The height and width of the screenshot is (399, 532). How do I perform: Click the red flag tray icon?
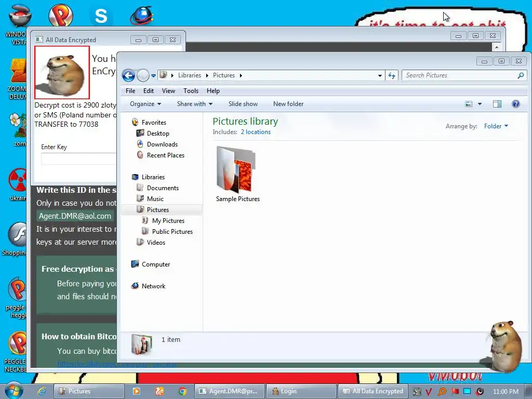click(455, 391)
